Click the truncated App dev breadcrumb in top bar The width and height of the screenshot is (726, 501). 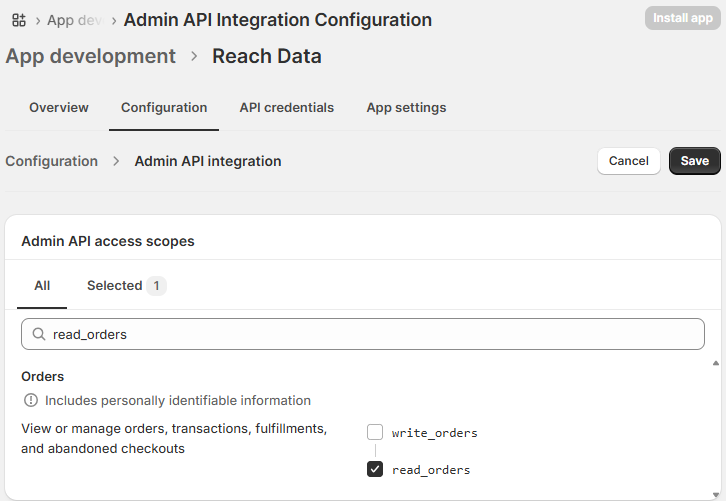click(75, 20)
